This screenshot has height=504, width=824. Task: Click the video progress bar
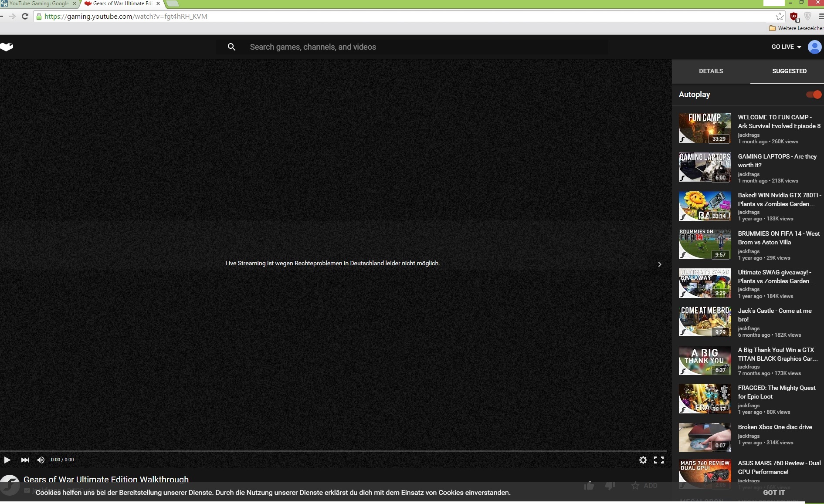pyautogui.click(x=333, y=451)
